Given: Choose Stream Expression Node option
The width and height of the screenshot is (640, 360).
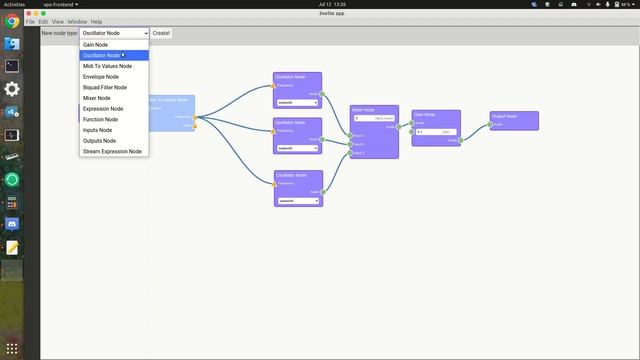Looking at the screenshot, I should coord(114,151).
